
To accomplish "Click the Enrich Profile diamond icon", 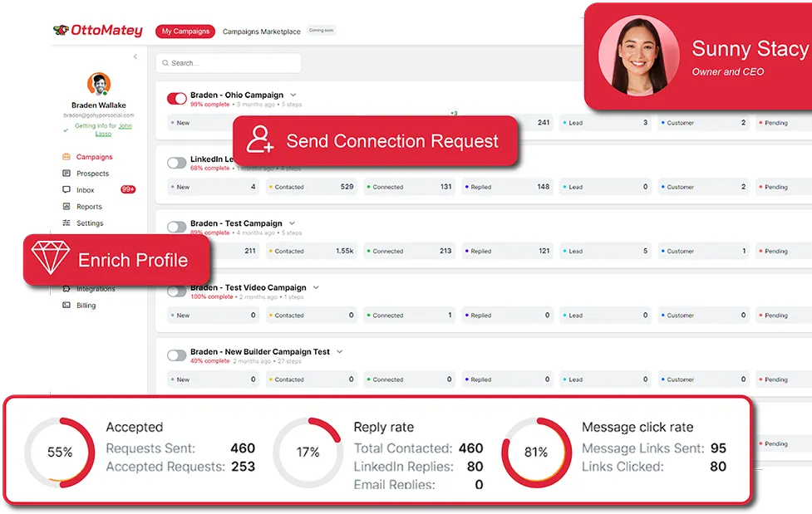I will pyautogui.click(x=50, y=257).
